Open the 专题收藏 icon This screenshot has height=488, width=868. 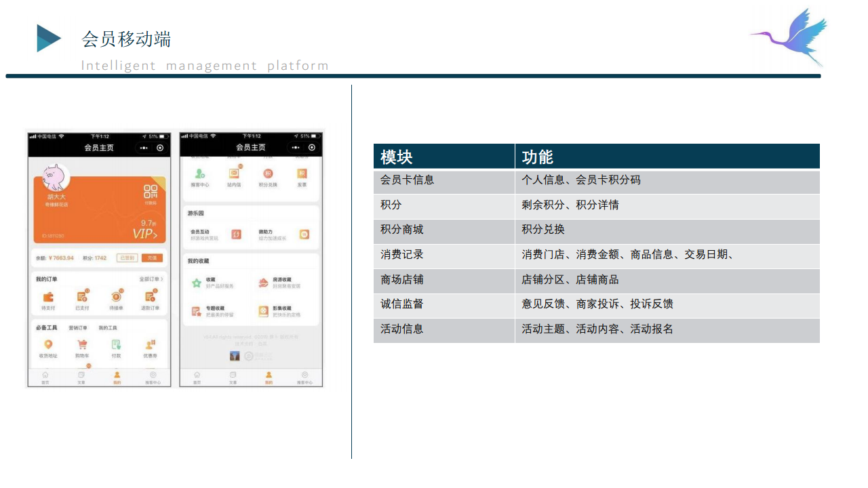(196, 311)
